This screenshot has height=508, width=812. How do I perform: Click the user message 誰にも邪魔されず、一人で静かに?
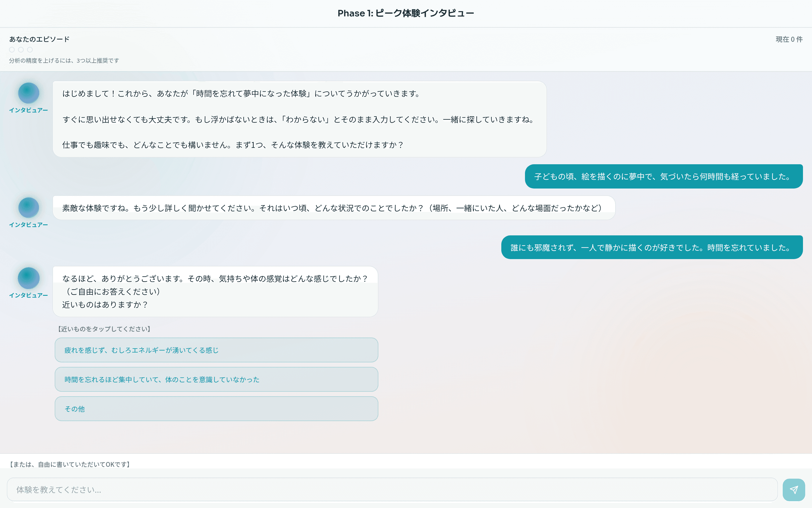(x=652, y=247)
